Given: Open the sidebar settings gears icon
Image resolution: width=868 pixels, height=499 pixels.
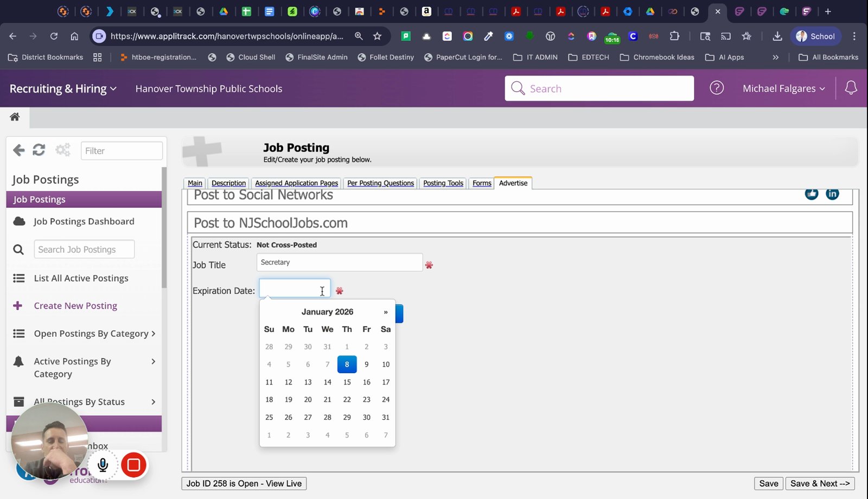Looking at the screenshot, I should [x=63, y=150].
